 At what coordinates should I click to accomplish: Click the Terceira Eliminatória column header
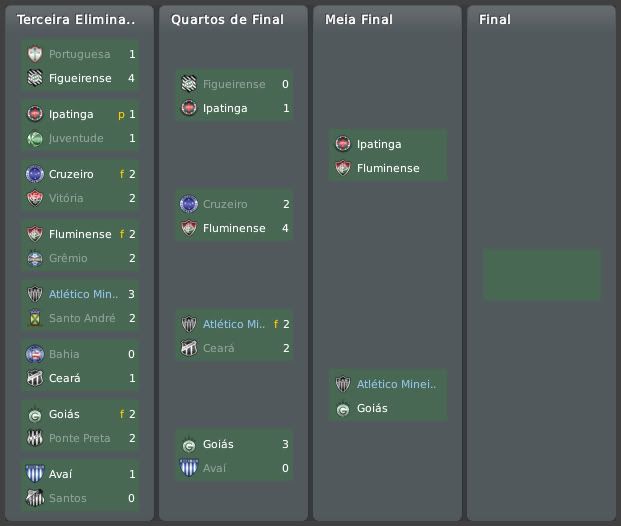(x=77, y=19)
